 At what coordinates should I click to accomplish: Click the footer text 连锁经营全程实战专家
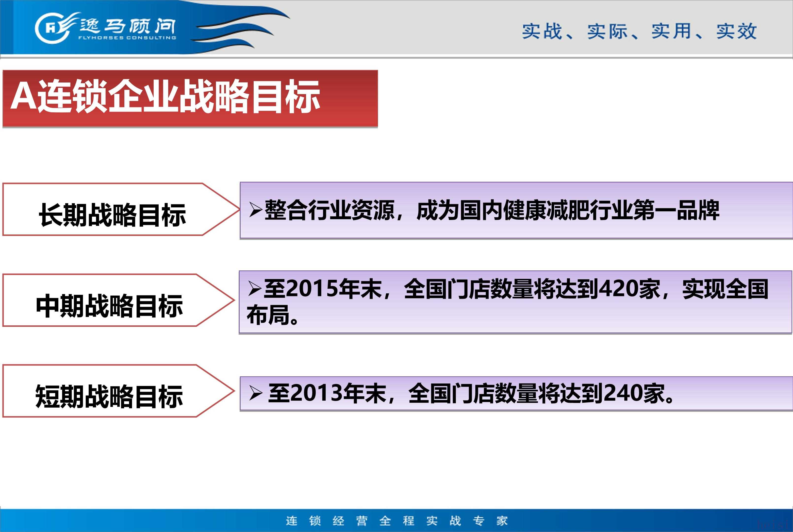point(397,520)
